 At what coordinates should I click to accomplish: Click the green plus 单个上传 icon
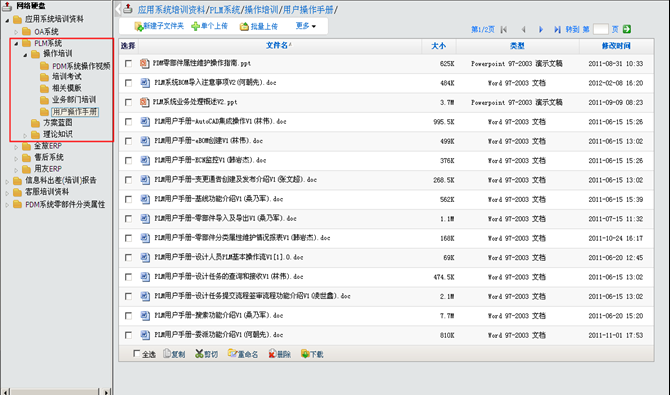click(x=195, y=27)
